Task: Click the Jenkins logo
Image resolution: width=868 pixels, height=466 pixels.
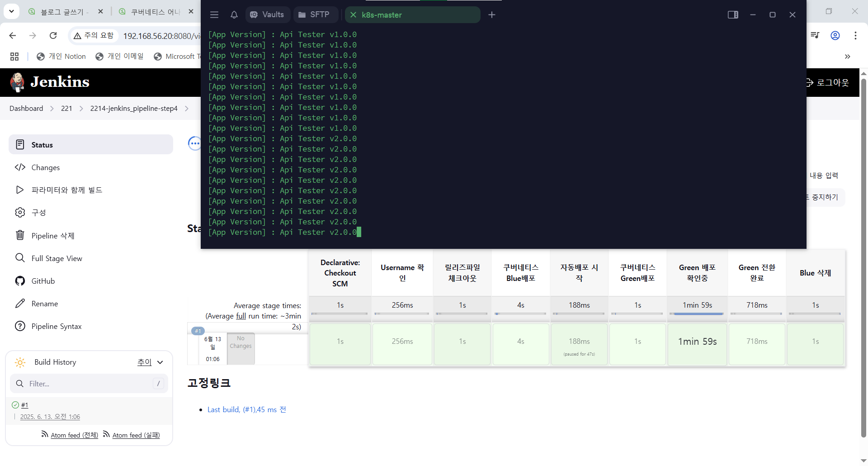Action: 50,82
